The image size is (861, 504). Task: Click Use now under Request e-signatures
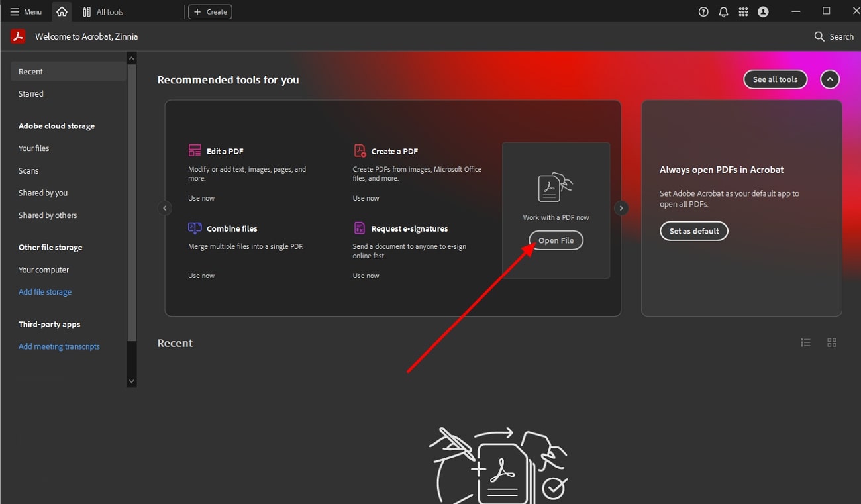pyautogui.click(x=366, y=276)
